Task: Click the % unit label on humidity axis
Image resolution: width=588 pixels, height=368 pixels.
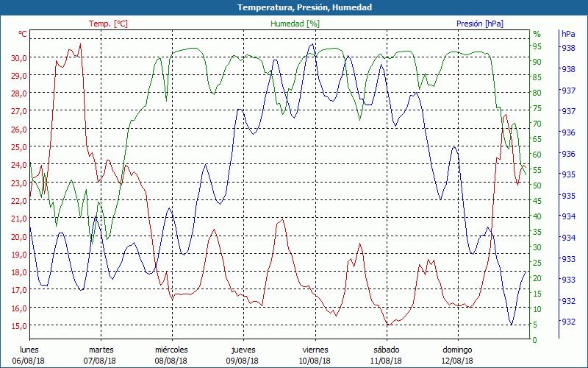Action: pos(537,34)
